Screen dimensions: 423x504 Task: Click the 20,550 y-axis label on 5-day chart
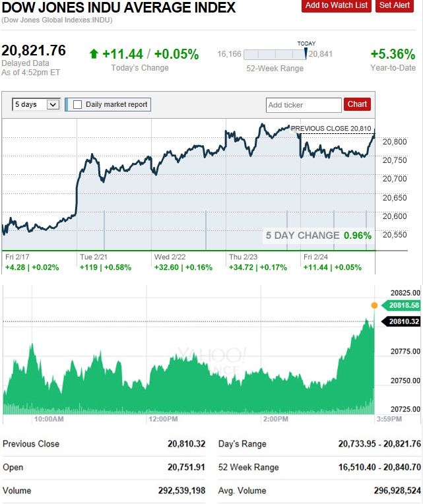click(395, 235)
